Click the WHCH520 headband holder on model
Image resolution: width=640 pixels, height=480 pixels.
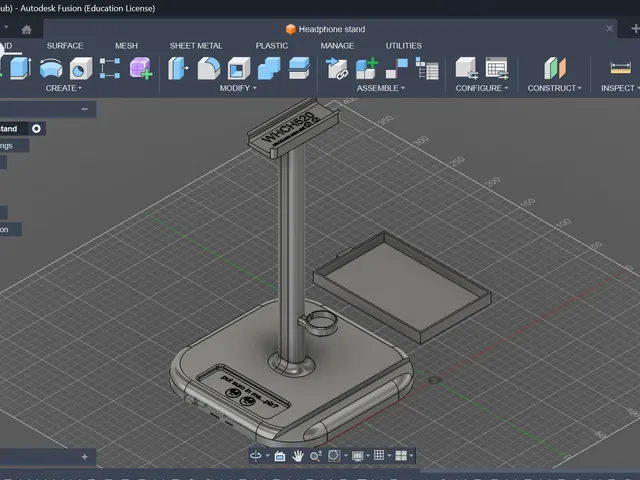[x=293, y=127]
